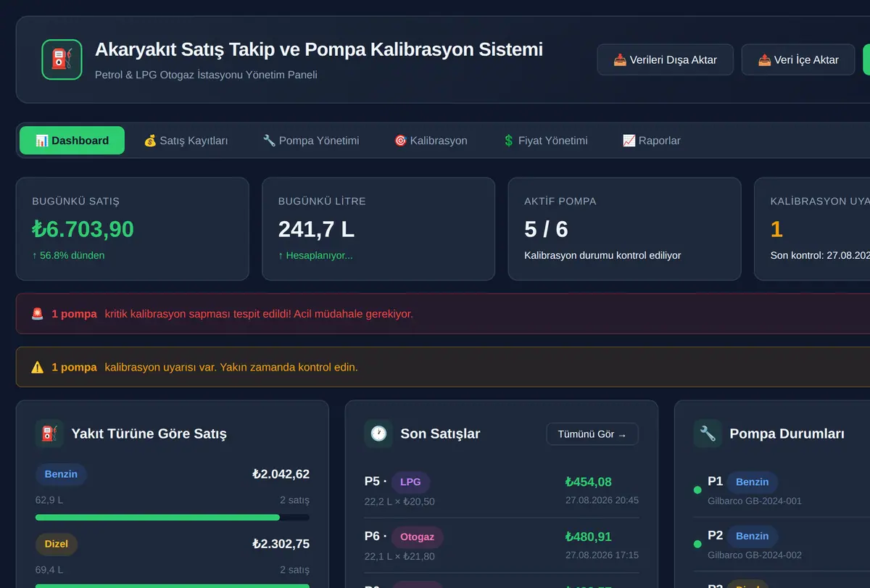
Task: Click the wrench icon beside Pompa Durumları
Action: (x=708, y=434)
